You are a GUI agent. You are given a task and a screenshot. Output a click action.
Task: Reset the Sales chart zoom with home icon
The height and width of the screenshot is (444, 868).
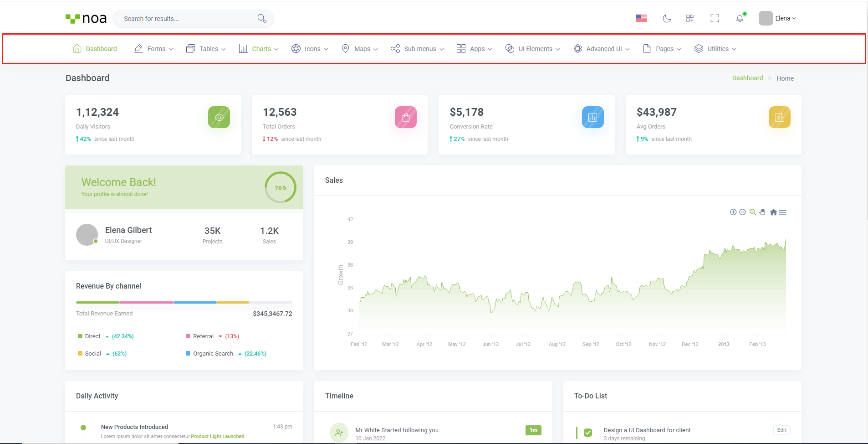tap(773, 212)
